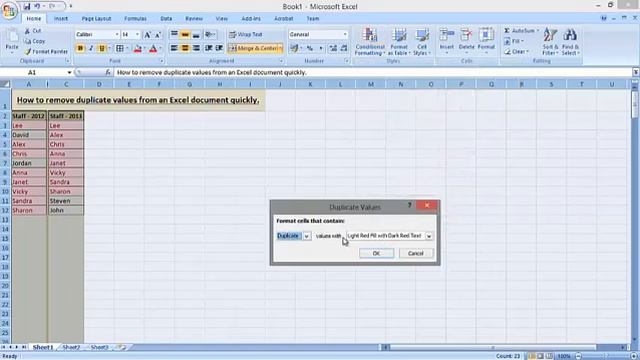640x360 pixels.
Task: Toggle Align Text Right
Action: 196,48
